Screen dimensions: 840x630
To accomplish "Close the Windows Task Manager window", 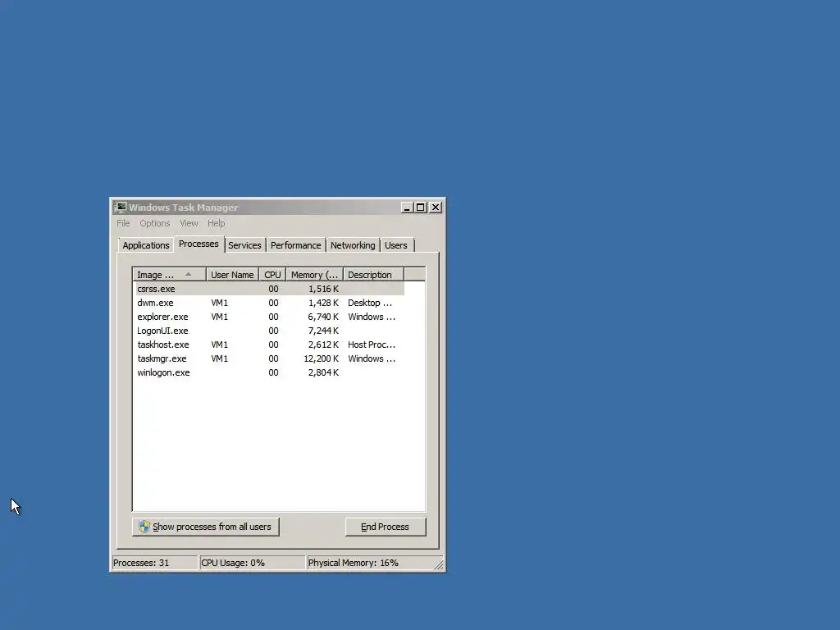I will tap(436, 208).
